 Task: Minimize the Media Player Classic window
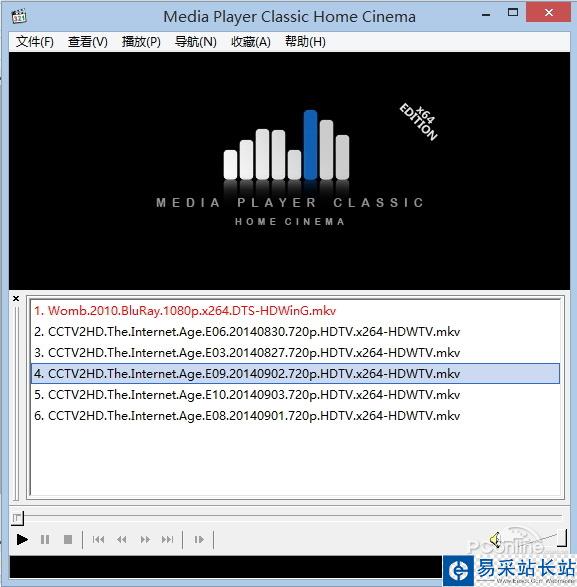click(x=486, y=15)
